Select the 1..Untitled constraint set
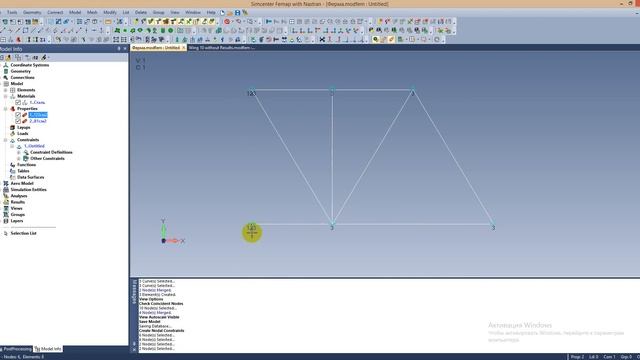This screenshot has width=640, height=360. (34, 146)
